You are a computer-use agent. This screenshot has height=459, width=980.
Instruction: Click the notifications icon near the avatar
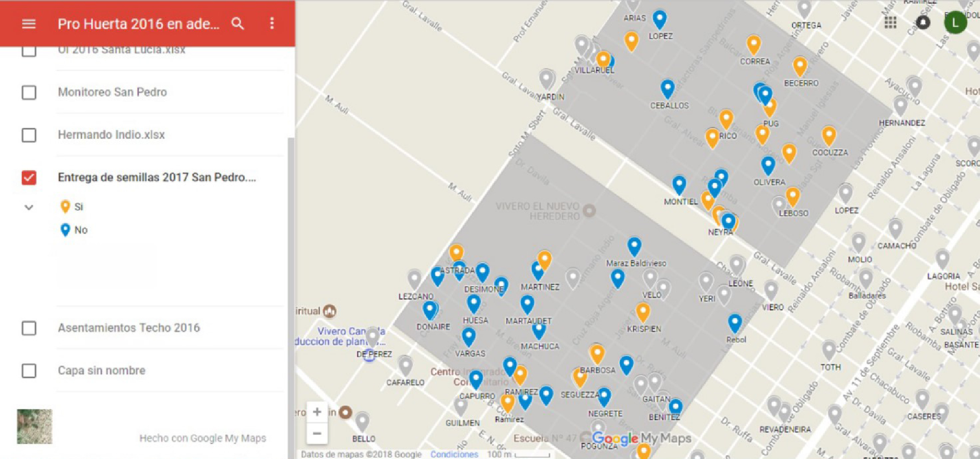922,22
